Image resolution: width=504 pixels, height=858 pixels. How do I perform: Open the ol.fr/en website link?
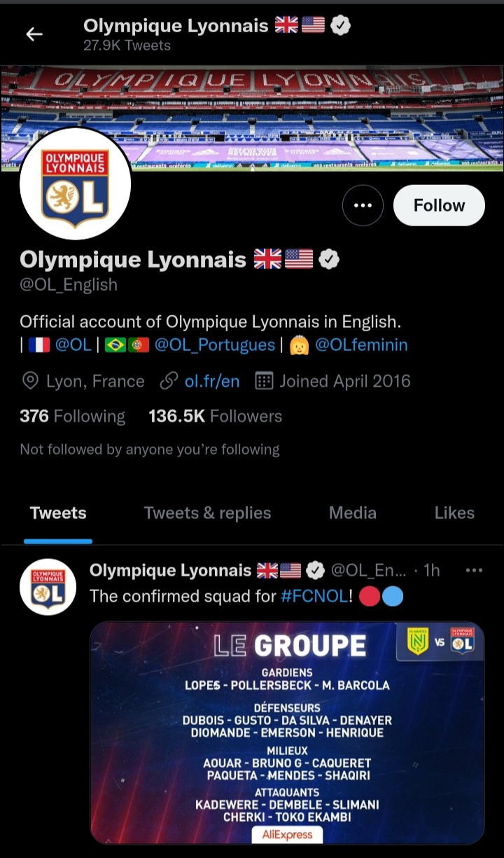click(211, 381)
